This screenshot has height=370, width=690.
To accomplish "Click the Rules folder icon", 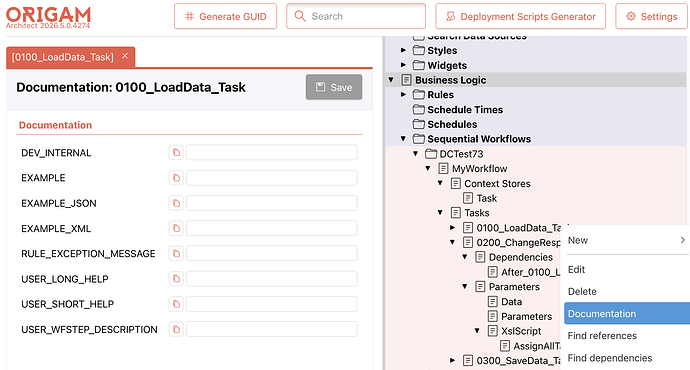I will tap(418, 95).
